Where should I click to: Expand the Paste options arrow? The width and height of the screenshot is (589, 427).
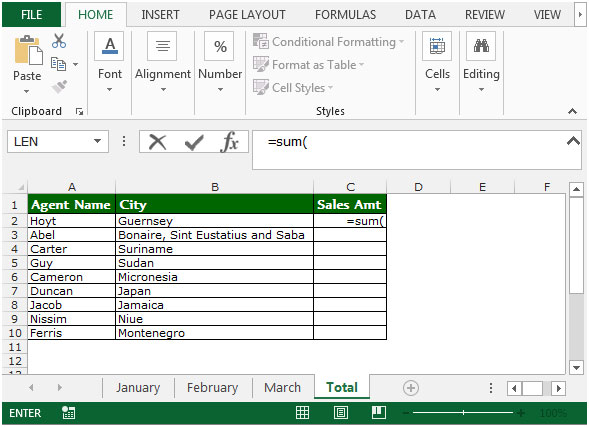coord(26,91)
